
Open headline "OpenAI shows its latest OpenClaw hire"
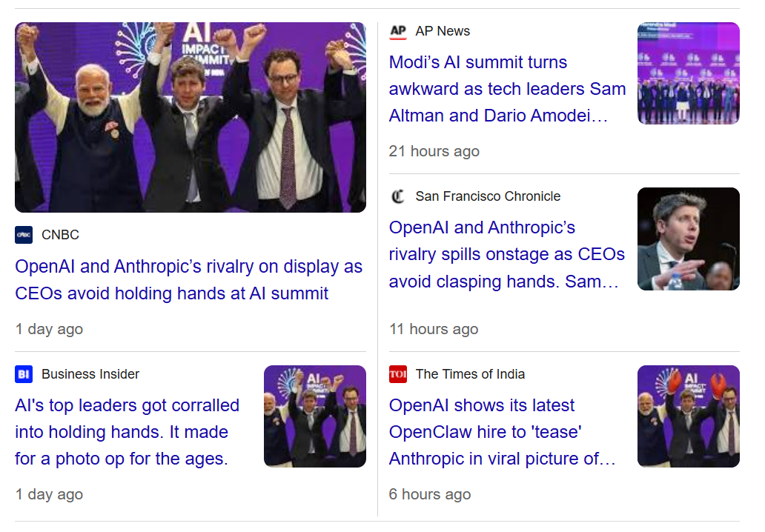tap(503, 432)
